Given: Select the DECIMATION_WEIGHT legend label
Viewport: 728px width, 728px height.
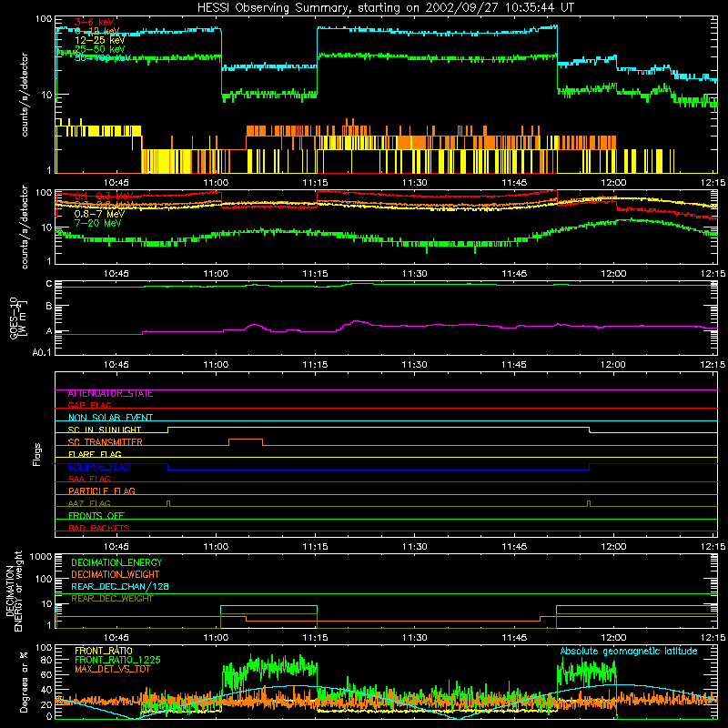Looking at the screenshot, I should (116, 575).
